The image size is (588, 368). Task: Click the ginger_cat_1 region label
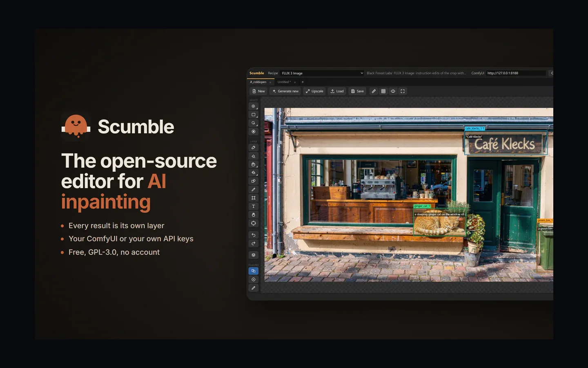422,206
